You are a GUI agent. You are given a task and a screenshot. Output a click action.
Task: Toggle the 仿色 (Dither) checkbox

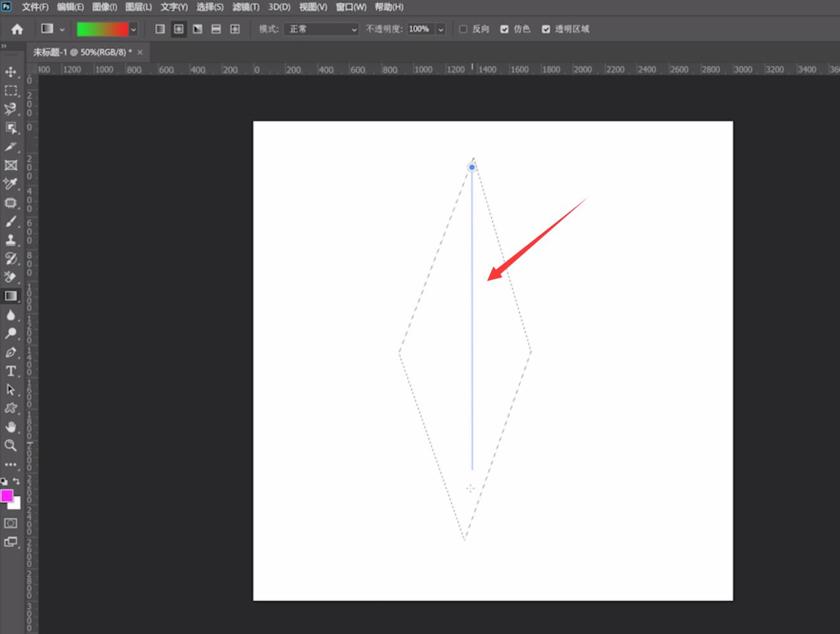pyautogui.click(x=504, y=29)
